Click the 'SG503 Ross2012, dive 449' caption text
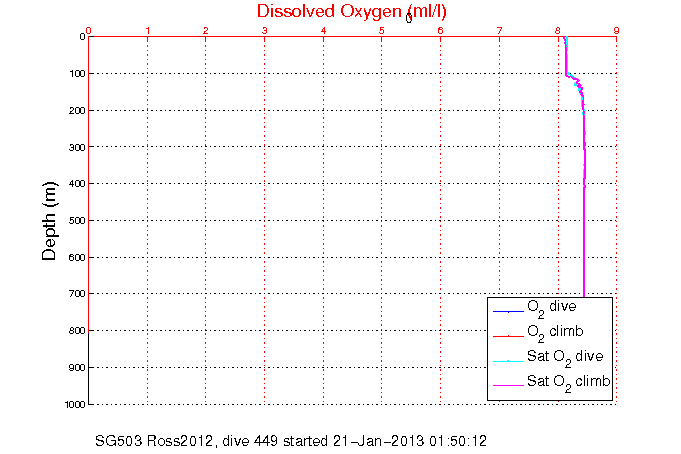The height and width of the screenshot is (454, 681). coord(186,441)
